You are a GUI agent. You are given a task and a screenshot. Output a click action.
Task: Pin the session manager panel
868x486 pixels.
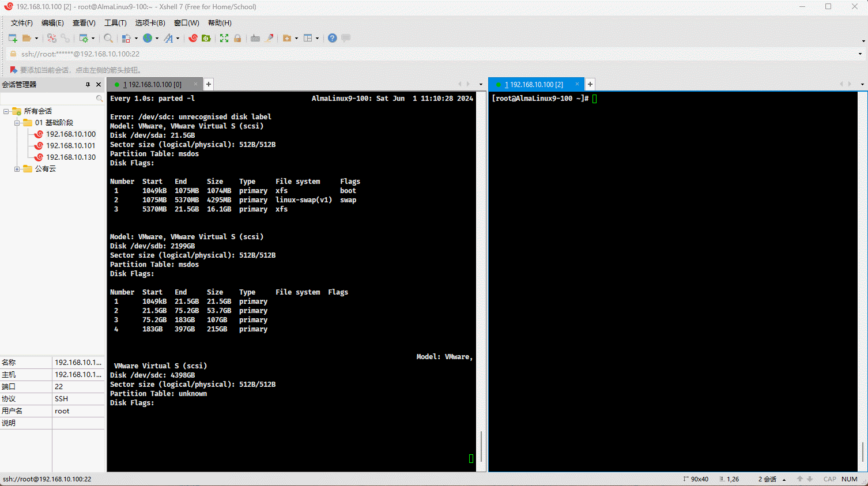88,84
